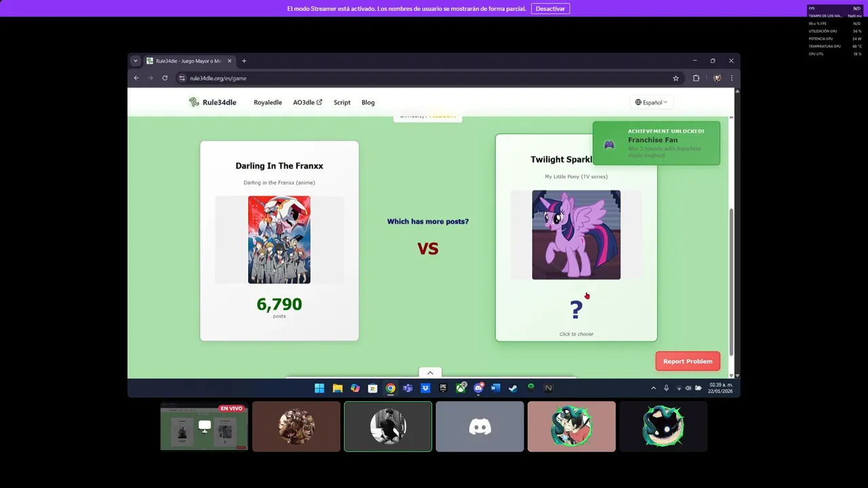The height and width of the screenshot is (488, 868).
Task: Open the Chrome tab search dropdown arrow
Action: click(136, 61)
